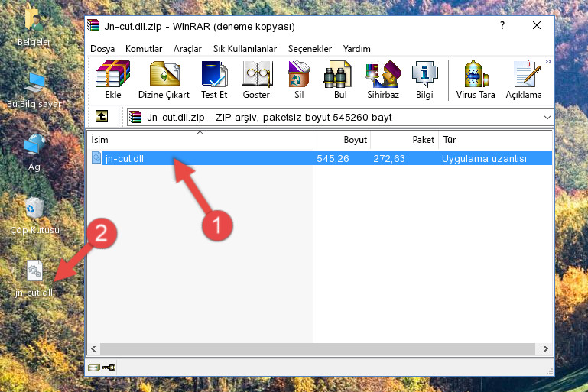This screenshot has width=588, height=392.
Task: Click the horizontal scrollbar left arrow
Action: [94, 349]
